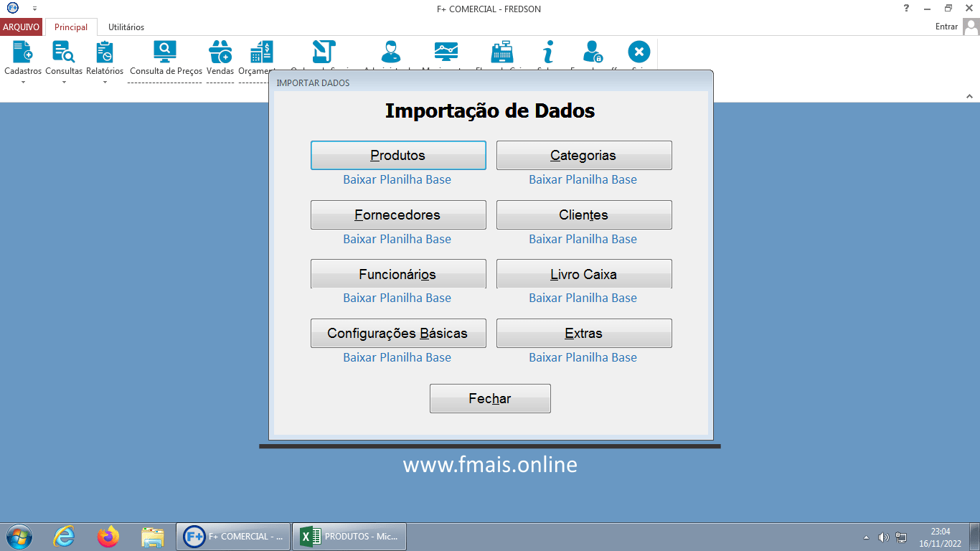Download Baixar Planilha Base under Funcionários

pos(397,298)
